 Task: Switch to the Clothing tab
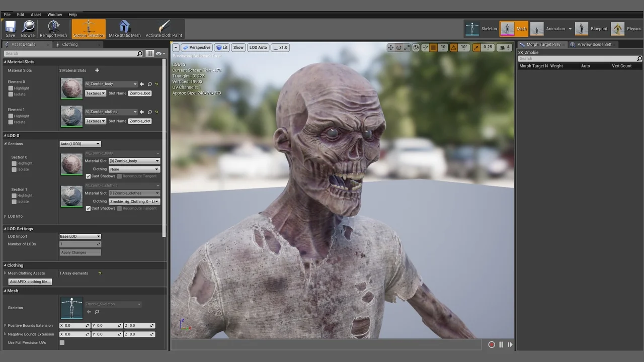[69, 44]
